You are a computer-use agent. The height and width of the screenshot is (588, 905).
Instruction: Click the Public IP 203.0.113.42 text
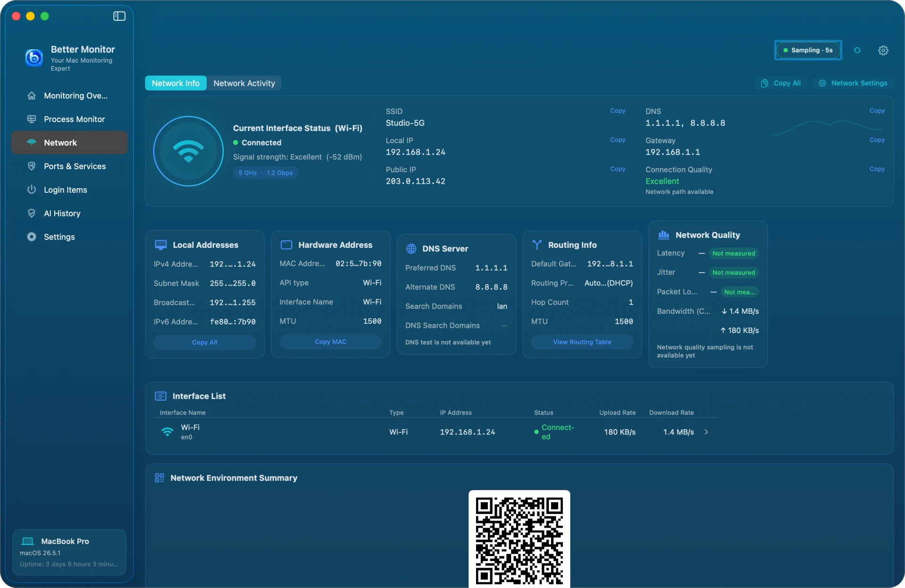tap(415, 181)
